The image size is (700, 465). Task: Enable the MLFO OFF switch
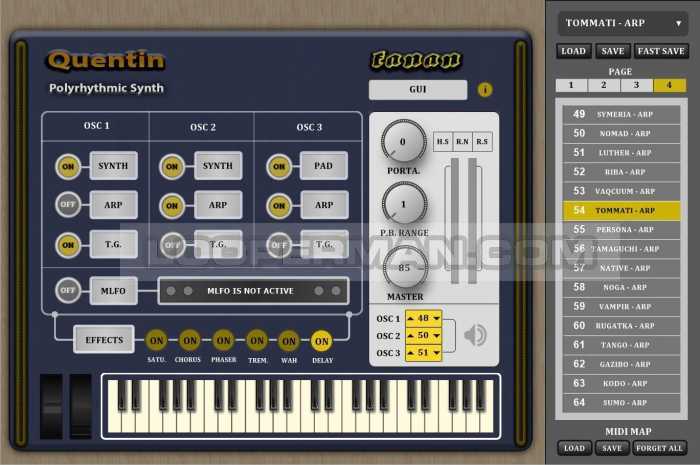(68, 291)
